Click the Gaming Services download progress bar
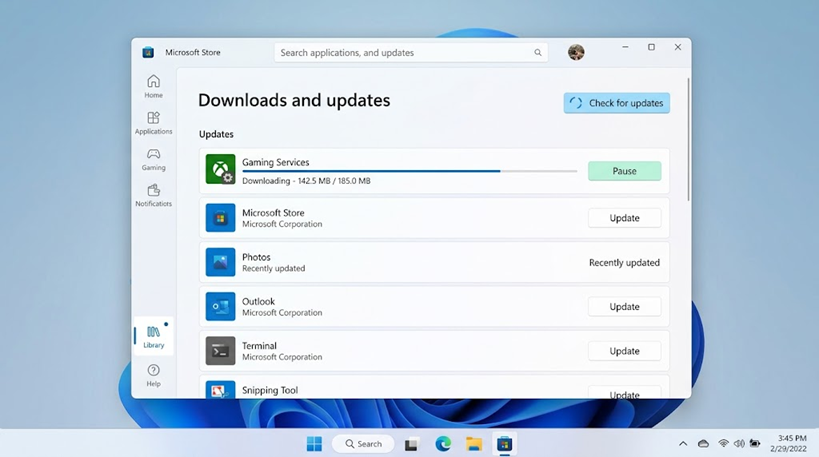The image size is (819, 457). pos(410,171)
